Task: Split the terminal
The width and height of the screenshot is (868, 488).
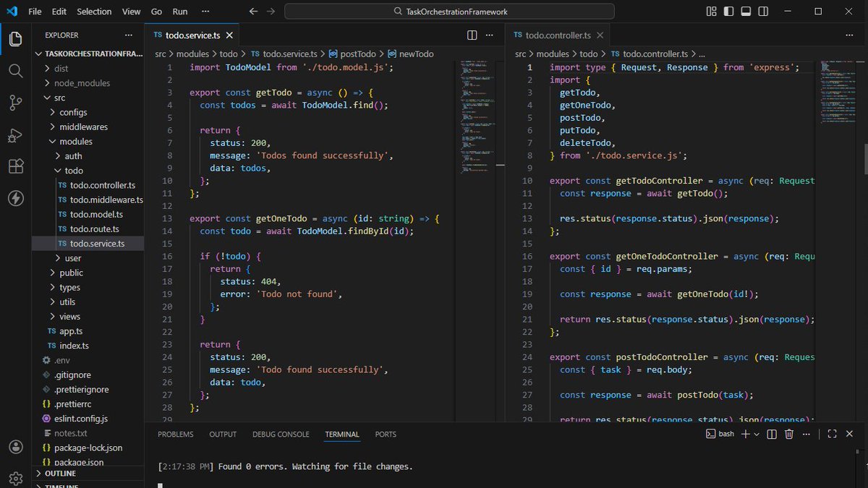Action: coord(772,434)
